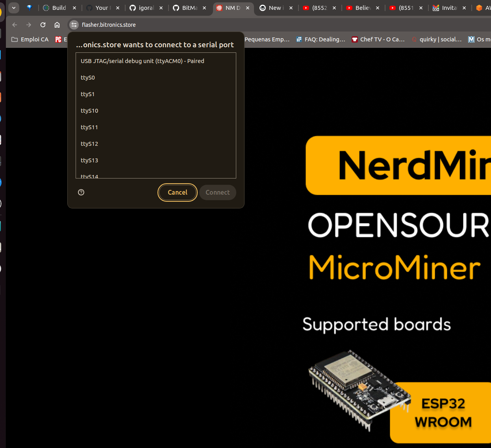Go to the home page icon

57,25
